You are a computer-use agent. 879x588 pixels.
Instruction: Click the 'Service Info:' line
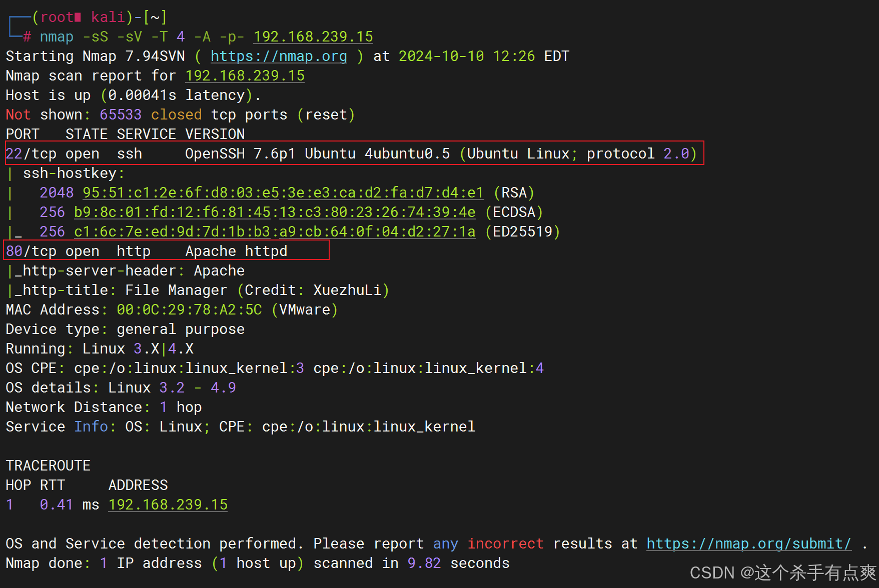click(x=241, y=427)
